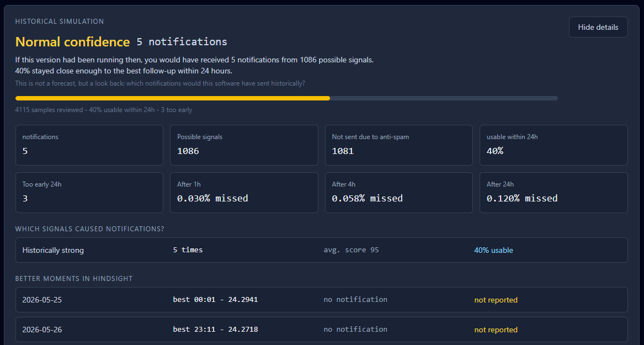
Task: Click 'not reported' status for 2026-05-25
Action: (x=496, y=300)
